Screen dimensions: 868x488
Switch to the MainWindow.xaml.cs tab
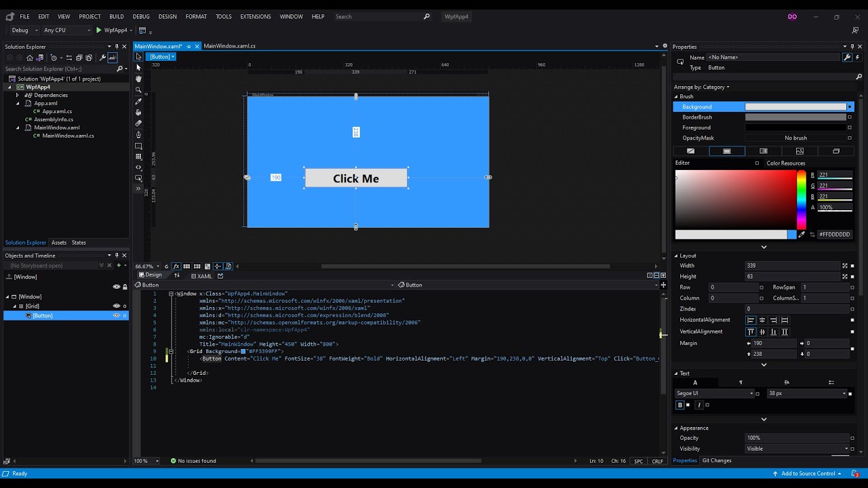(229, 46)
